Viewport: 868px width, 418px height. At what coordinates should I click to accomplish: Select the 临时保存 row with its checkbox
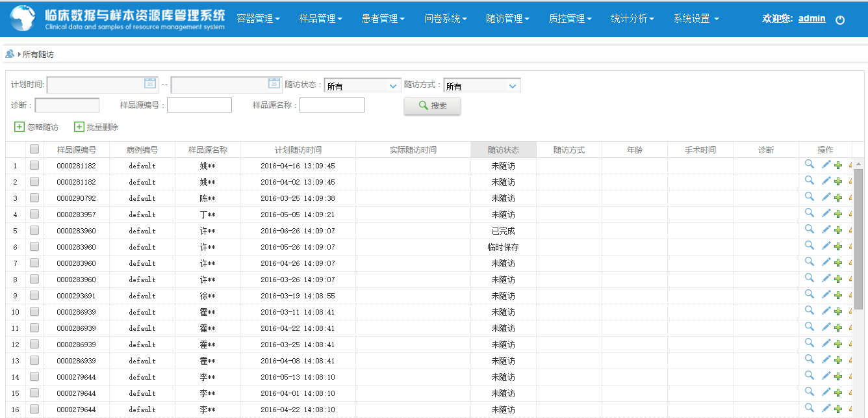coord(34,246)
